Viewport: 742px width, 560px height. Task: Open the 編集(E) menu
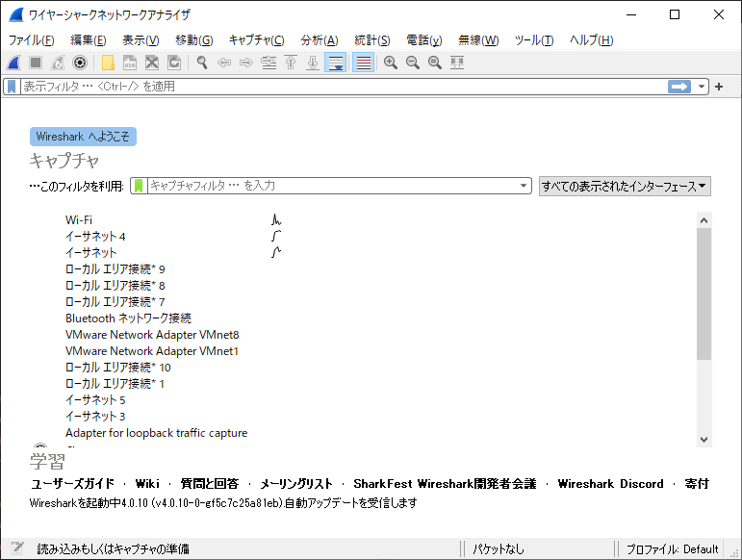[x=88, y=40]
